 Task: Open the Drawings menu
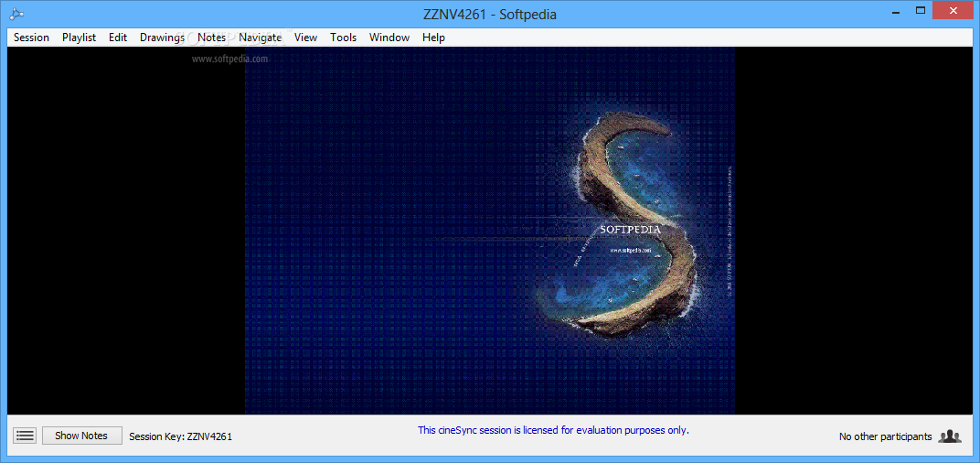(x=162, y=38)
